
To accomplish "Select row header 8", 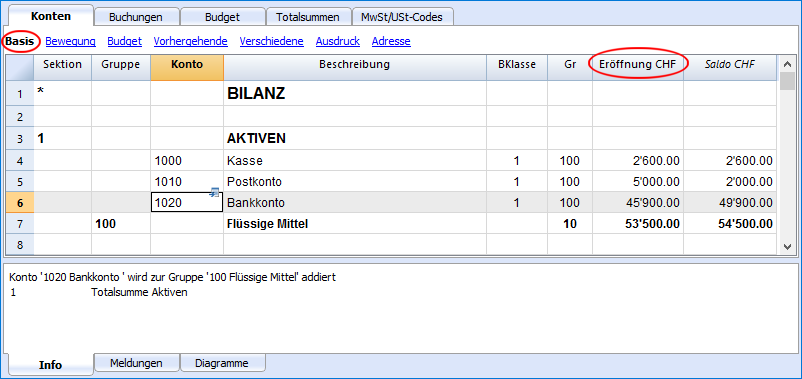I will (20, 244).
